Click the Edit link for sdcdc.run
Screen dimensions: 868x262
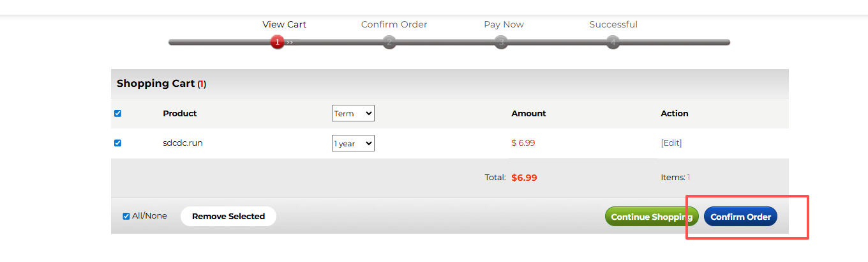click(671, 143)
